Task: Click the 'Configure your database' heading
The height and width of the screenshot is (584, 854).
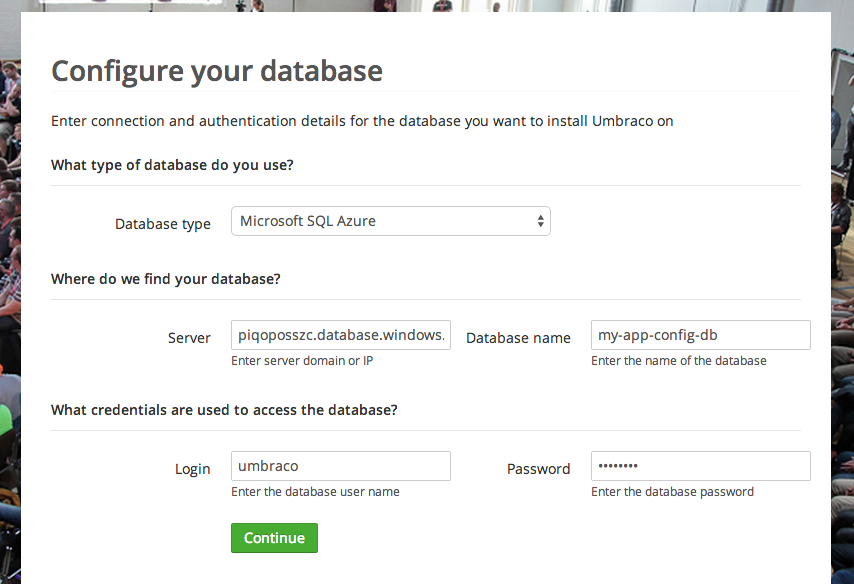Action: (x=217, y=71)
